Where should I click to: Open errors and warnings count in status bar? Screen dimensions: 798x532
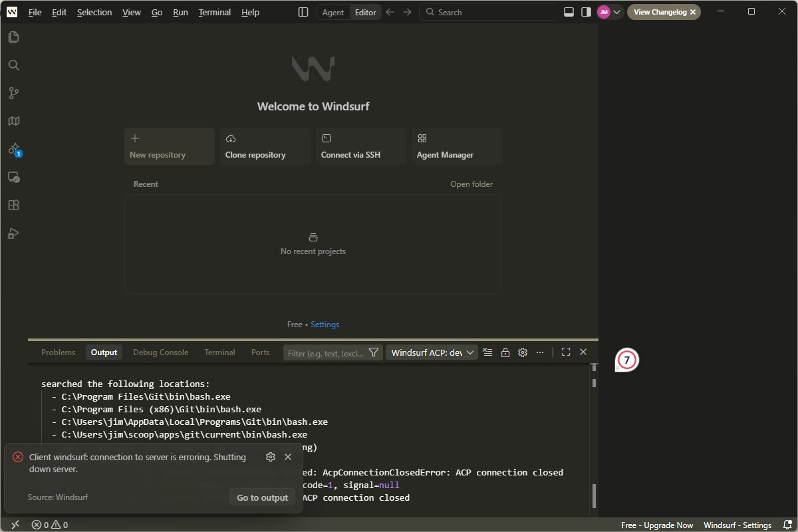[x=50, y=525]
